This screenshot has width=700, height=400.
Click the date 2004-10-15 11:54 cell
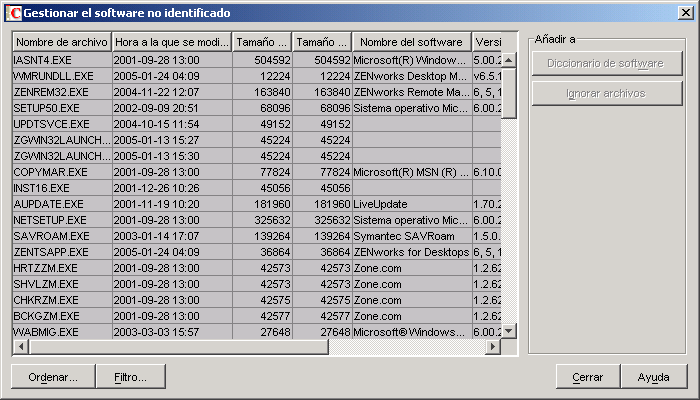172,124
